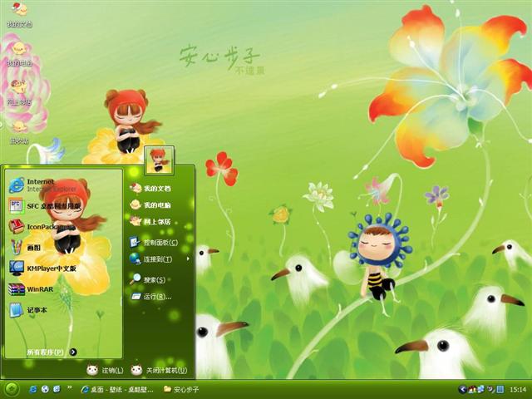532x399 pixels.
Task: Open 记事本 notepad in Start menu
Action: pyautogui.click(x=27, y=310)
